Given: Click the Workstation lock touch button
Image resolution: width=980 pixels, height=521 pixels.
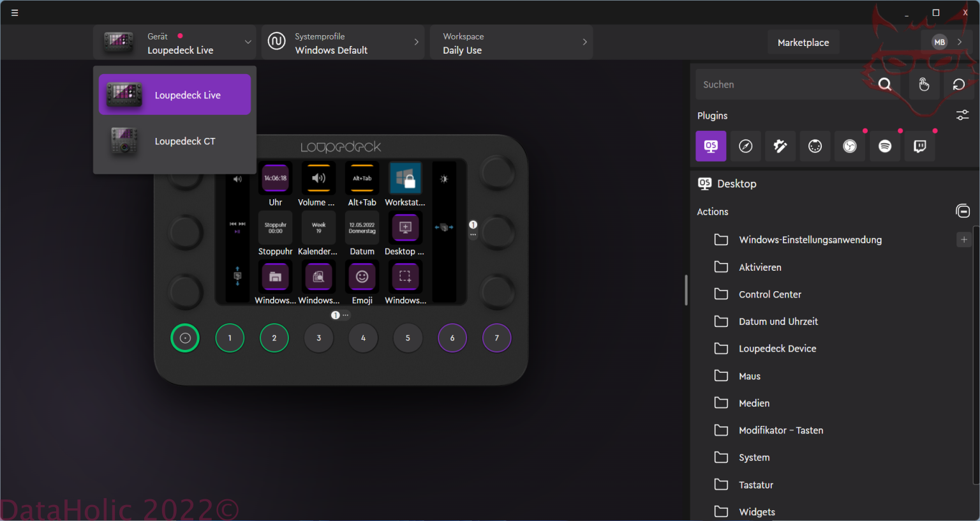Looking at the screenshot, I should click(405, 179).
